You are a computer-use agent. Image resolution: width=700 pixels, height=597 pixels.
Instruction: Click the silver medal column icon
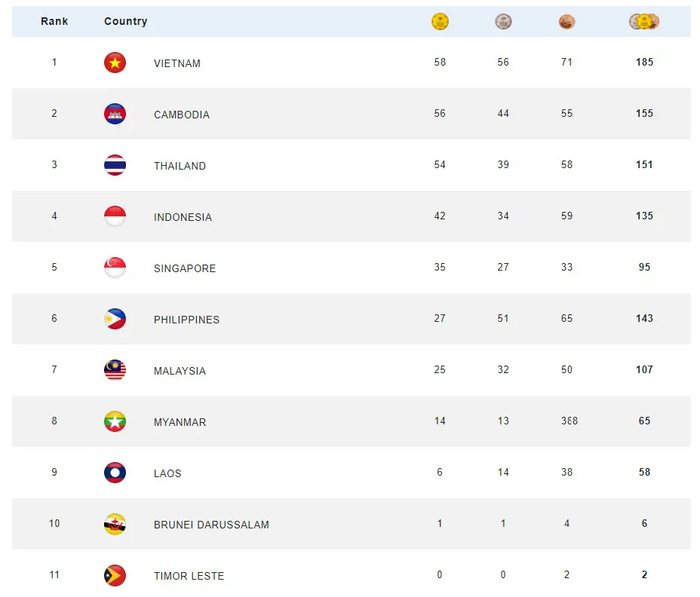coord(503,21)
